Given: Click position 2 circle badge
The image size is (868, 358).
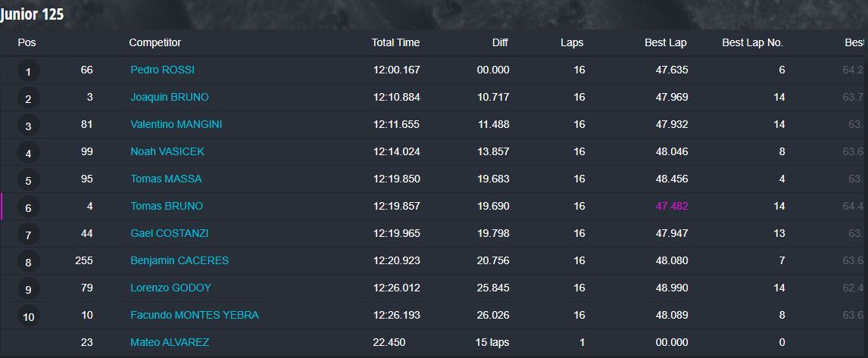Looking at the screenshot, I should pos(28,99).
